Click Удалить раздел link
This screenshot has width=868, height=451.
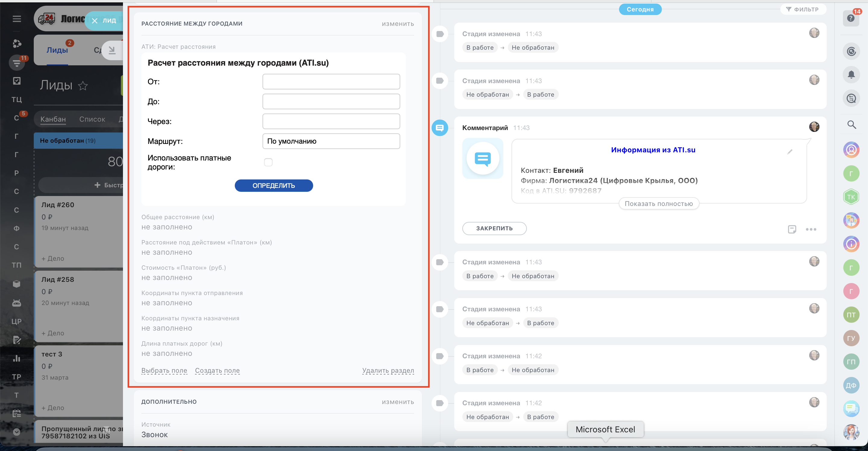[388, 371]
